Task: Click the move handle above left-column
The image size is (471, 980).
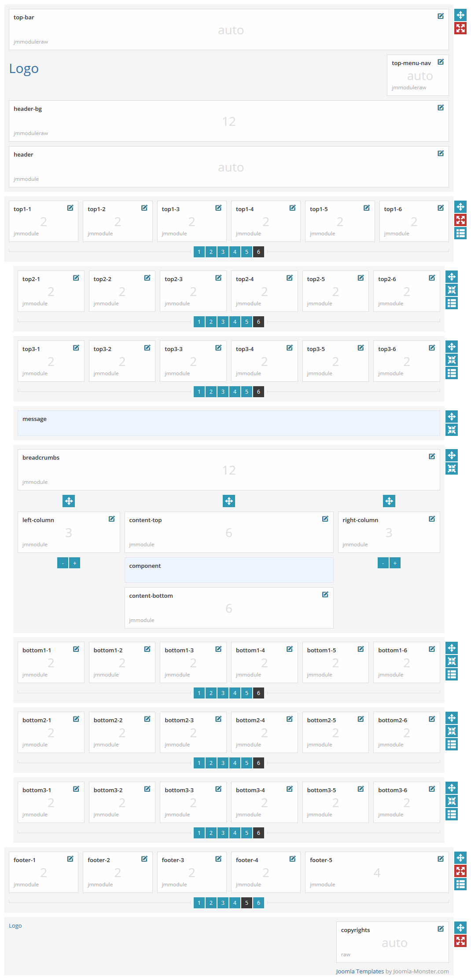Action: (x=69, y=501)
